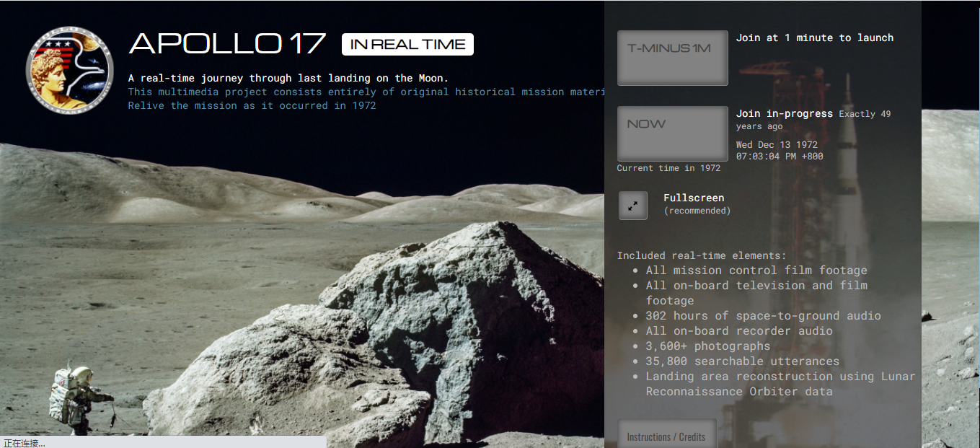980x448 pixels.
Task: Click the Apollo 17 mission patch logo
Action: pos(70,70)
